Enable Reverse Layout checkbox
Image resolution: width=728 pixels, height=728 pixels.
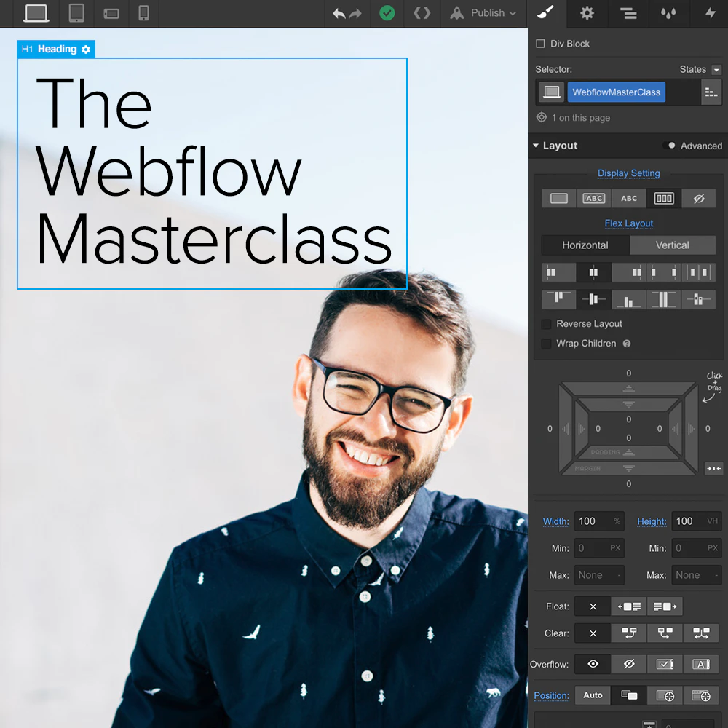coord(547,324)
